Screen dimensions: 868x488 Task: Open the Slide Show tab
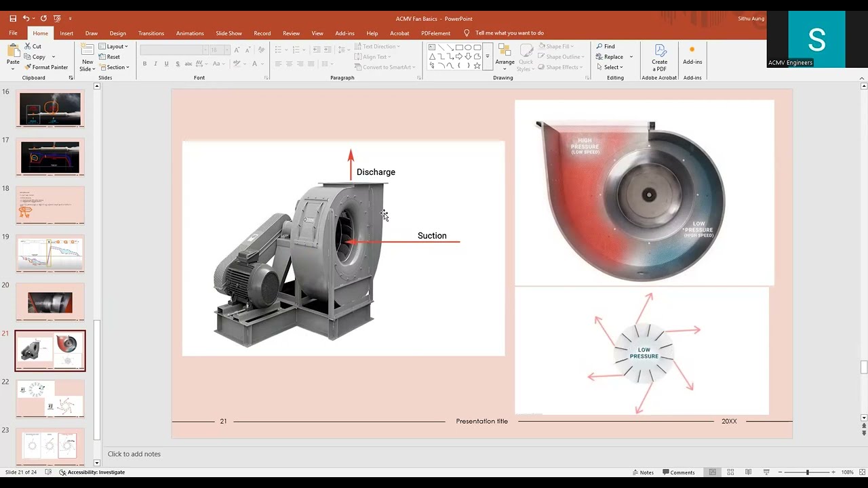[x=229, y=33]
